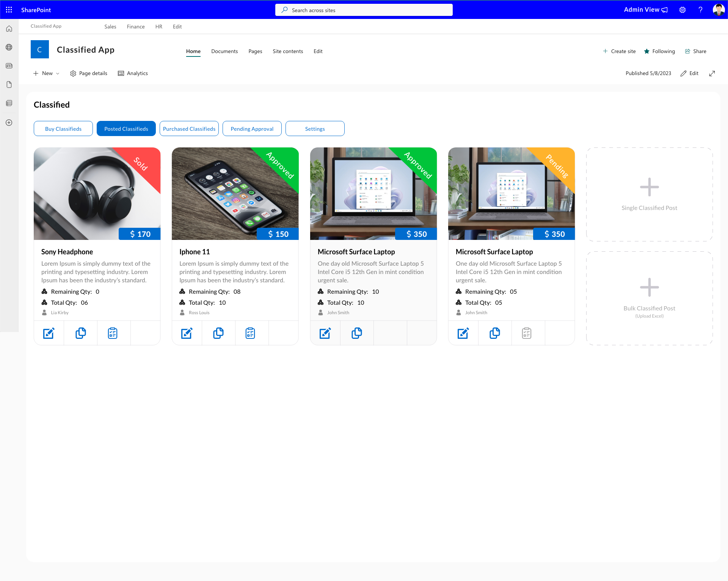Expand the New dropdown menu
Image resolution: width=728 pixels, height=581 pixels.
(x=46, y=74)
